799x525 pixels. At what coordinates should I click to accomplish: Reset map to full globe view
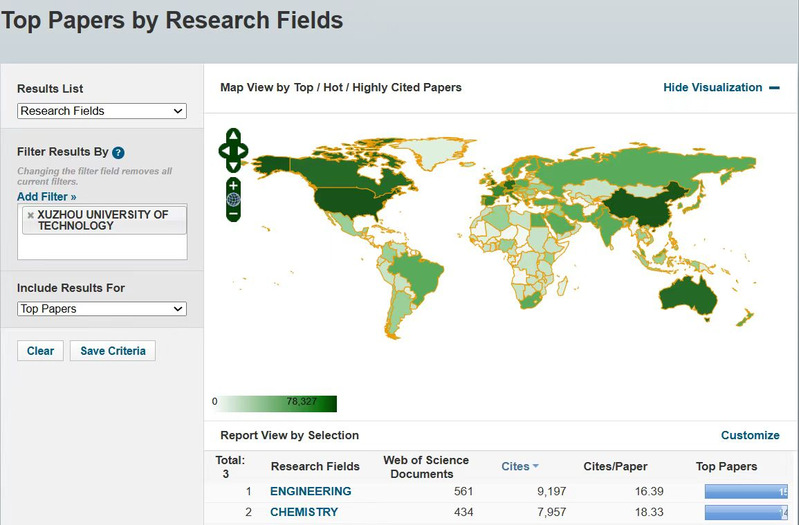point(233,199)
